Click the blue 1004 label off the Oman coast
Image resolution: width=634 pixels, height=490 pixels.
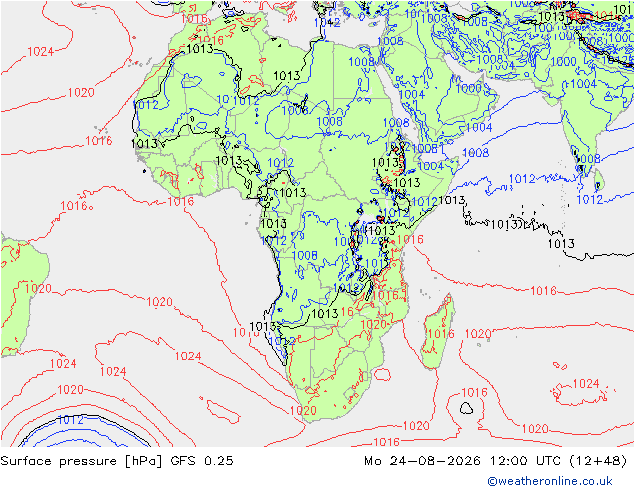[479, 128]
